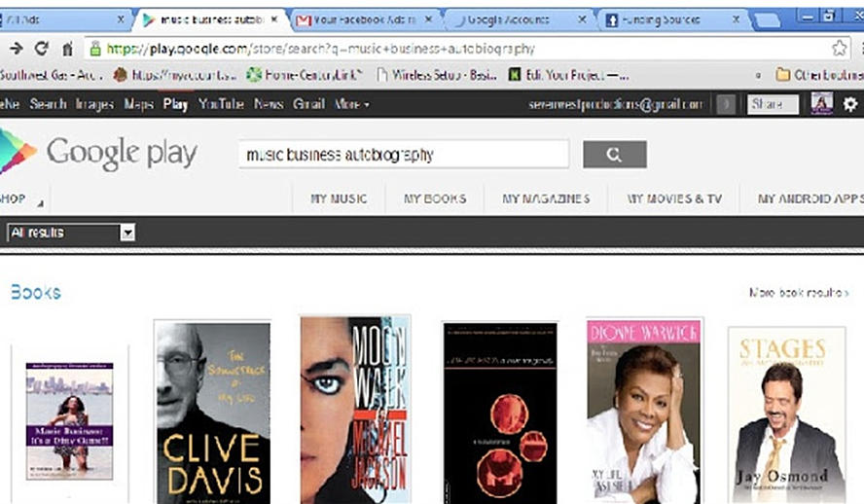Open the black book with red circles cover
864x504 pixels.
pyautogui.click(x=500, y=412)
